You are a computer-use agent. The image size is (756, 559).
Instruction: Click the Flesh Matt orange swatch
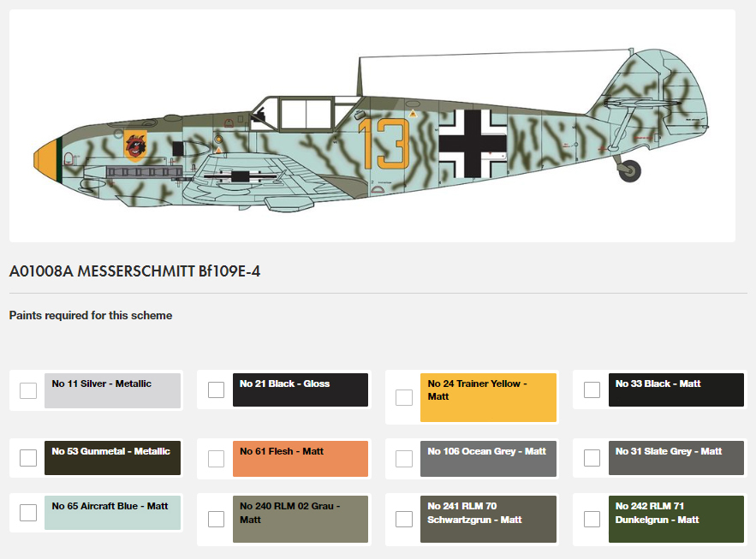[x=301, y=459]
